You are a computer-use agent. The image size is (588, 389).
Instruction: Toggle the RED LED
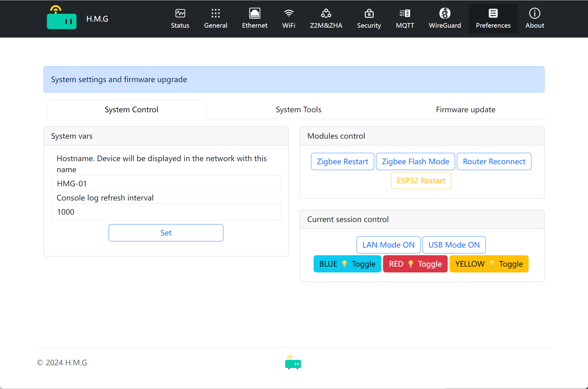[415, 264]
